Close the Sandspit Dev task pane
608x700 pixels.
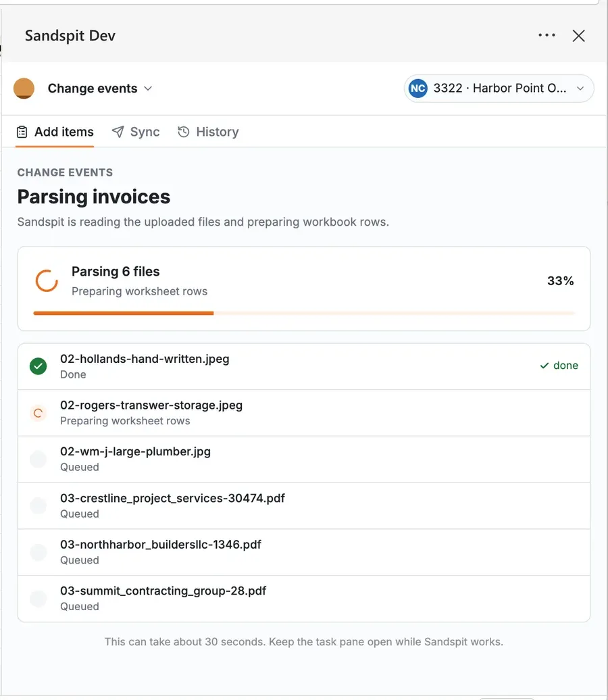(578, 36)
